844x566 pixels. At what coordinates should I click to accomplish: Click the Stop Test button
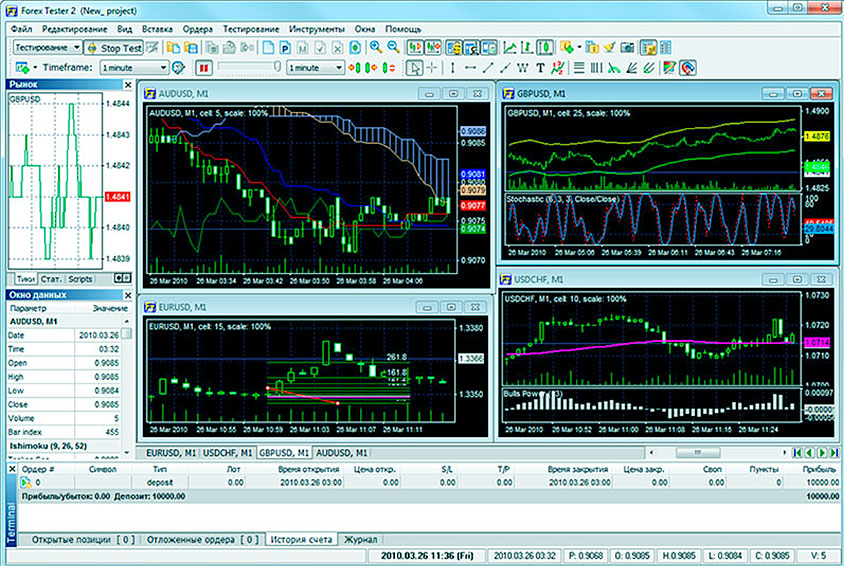114,47
